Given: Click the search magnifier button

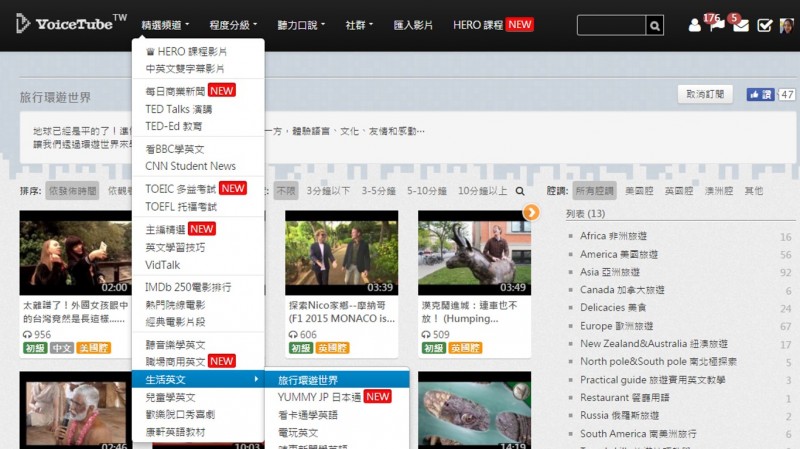Looking at the screenshot, I should tap(654, 25).
